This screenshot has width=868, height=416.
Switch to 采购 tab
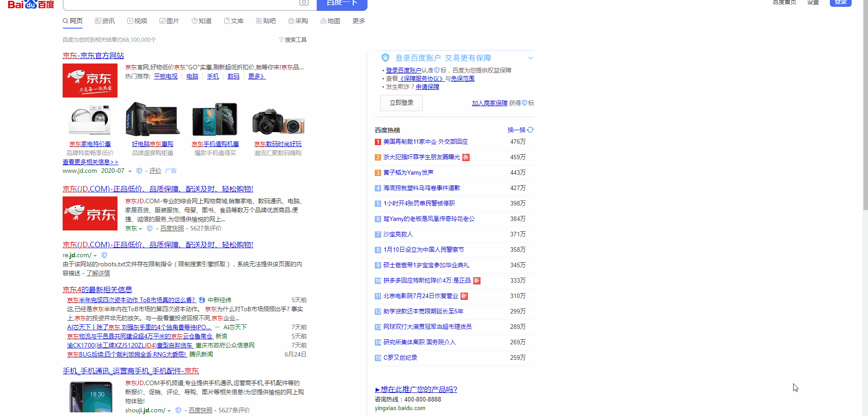click(x=298, y=21)
